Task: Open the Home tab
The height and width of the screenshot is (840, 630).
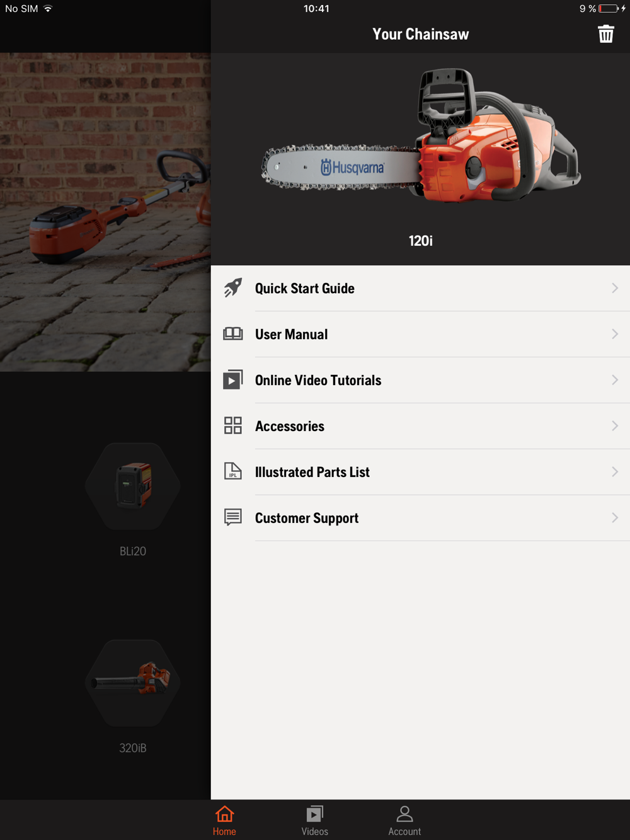Action: (x=224, y=820)
